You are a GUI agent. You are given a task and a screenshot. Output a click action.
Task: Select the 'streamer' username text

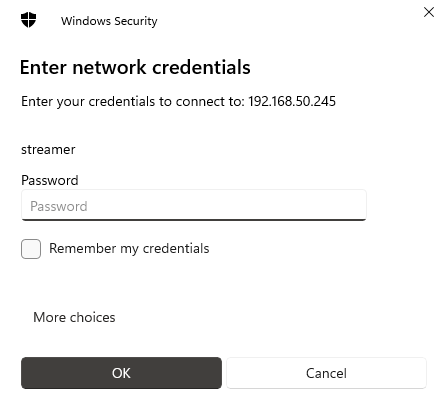(48, 150)
